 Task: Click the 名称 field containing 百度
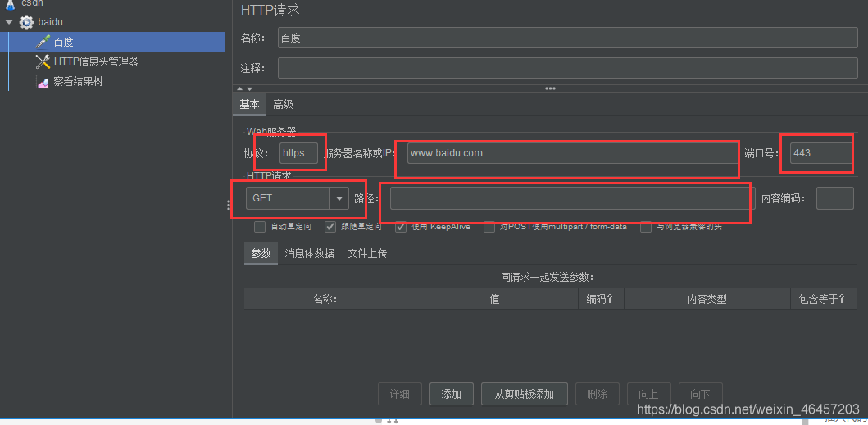click(x=567, y=38)
